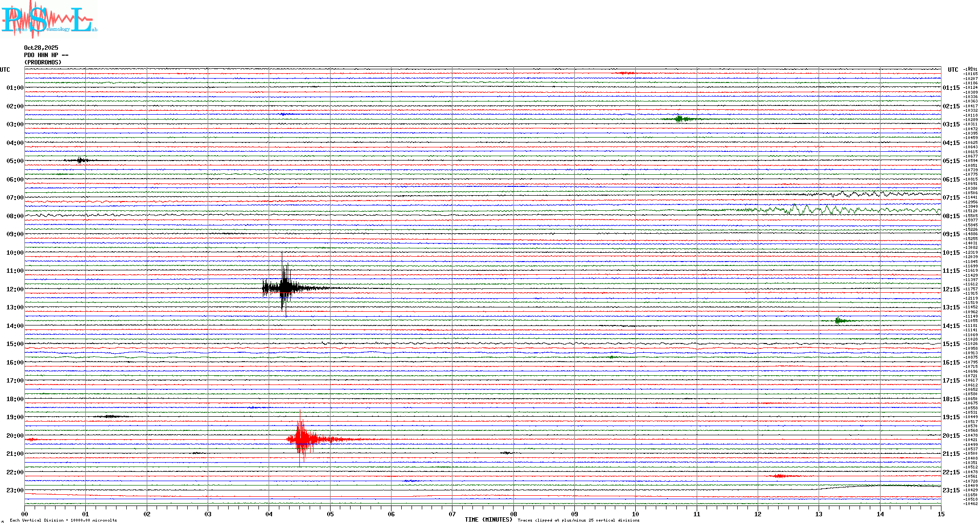Click the Traces clipped footnote text

(x=578, y=520)
